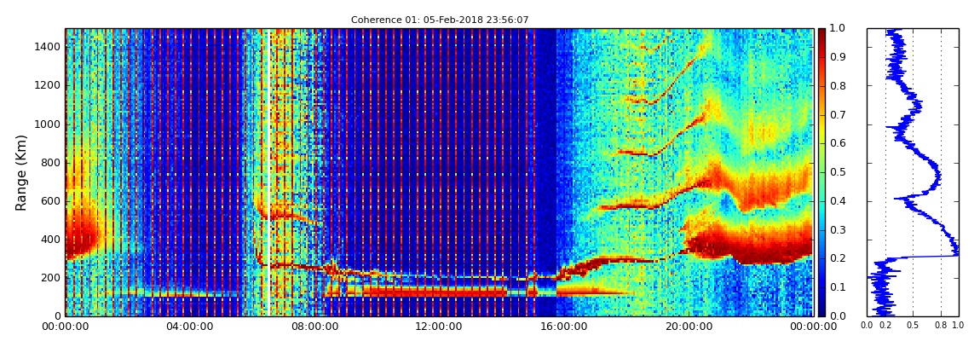This screenshot has width=980, height=347.
Task: Click the white vertical gap in the heatmap
Action: coord(269,172)
